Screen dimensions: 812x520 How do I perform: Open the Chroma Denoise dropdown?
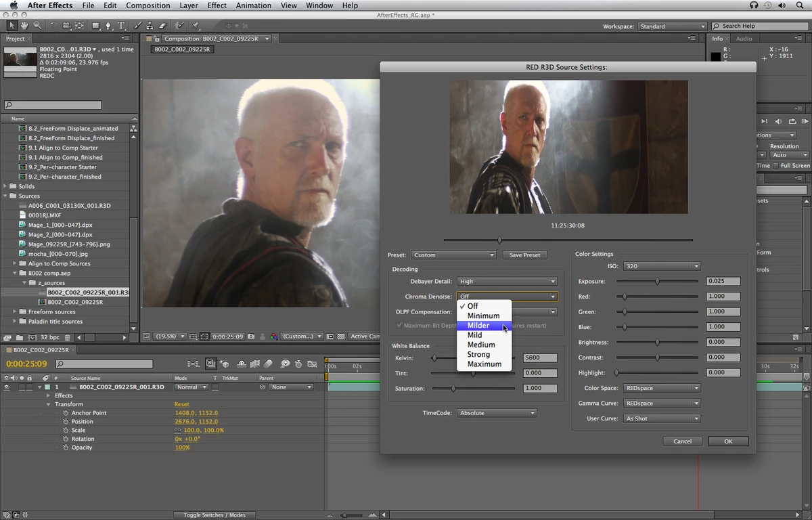point(506,296)
